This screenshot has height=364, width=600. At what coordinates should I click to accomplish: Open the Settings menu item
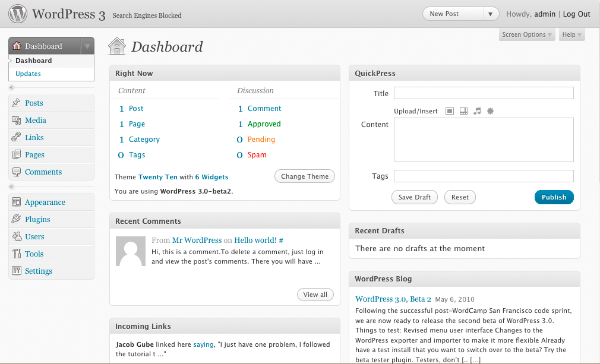click(x=38, y=271)
